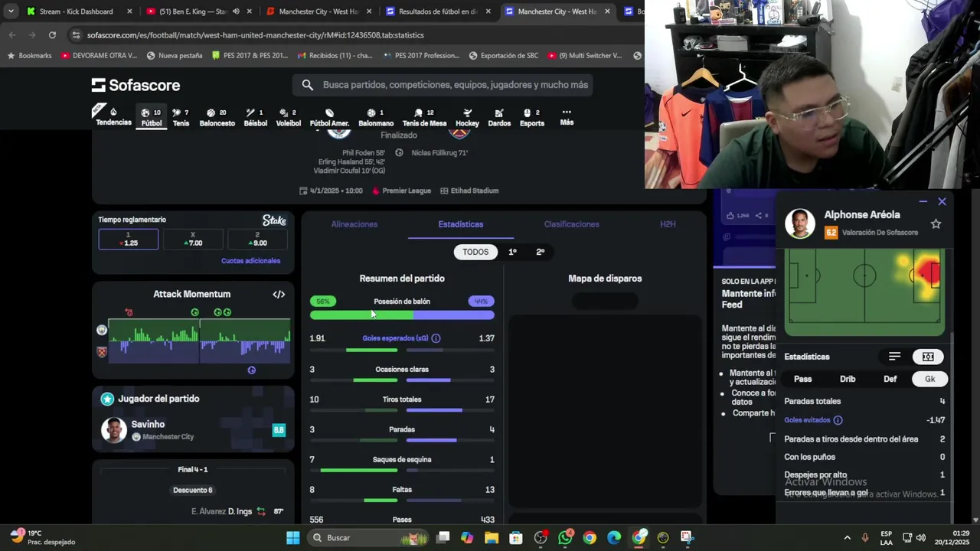Open Google Chrome from the taskbar
Viewport: 980px width, 551px height.
[x=590, y=538]
